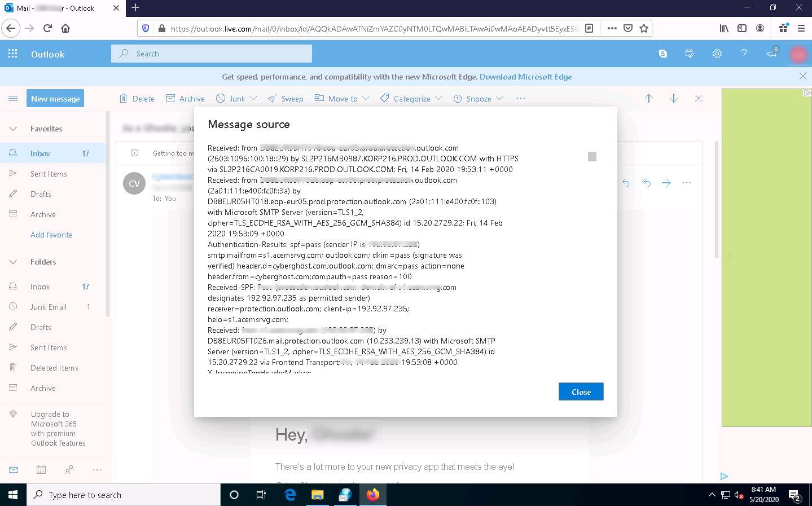Open Deleted Items folder
812x506 pixels.
(x=53, y=368)
